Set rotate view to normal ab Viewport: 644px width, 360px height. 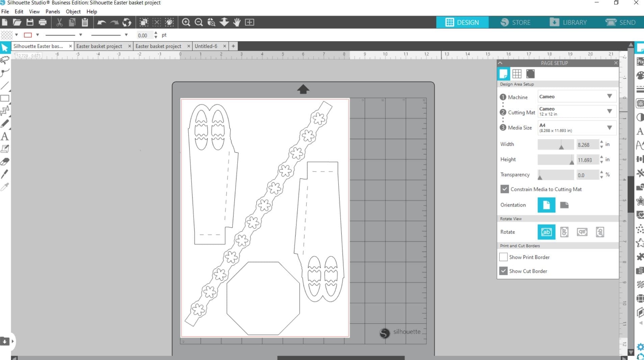(x=546, y=232)
